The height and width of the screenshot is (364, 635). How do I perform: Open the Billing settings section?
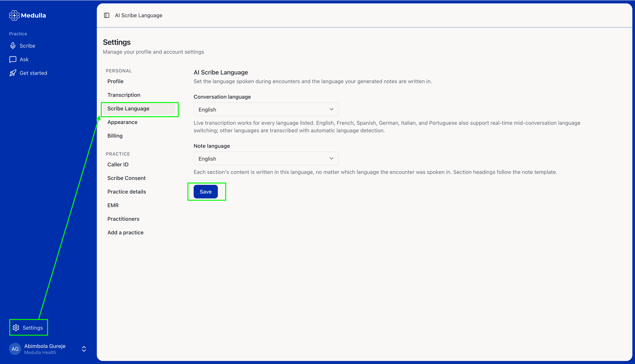139,136
